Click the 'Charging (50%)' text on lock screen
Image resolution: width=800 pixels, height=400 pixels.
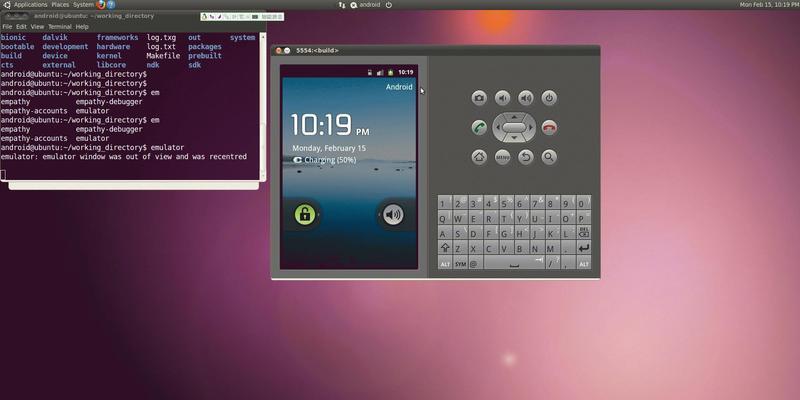(x=330, y=160)
